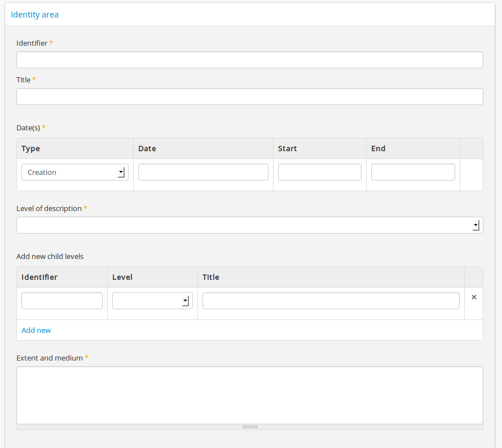The height and width of the screenshot is (448, 502).
Task: Open the date Type dropdown showing Creation
Action: (x=75, y=172)
